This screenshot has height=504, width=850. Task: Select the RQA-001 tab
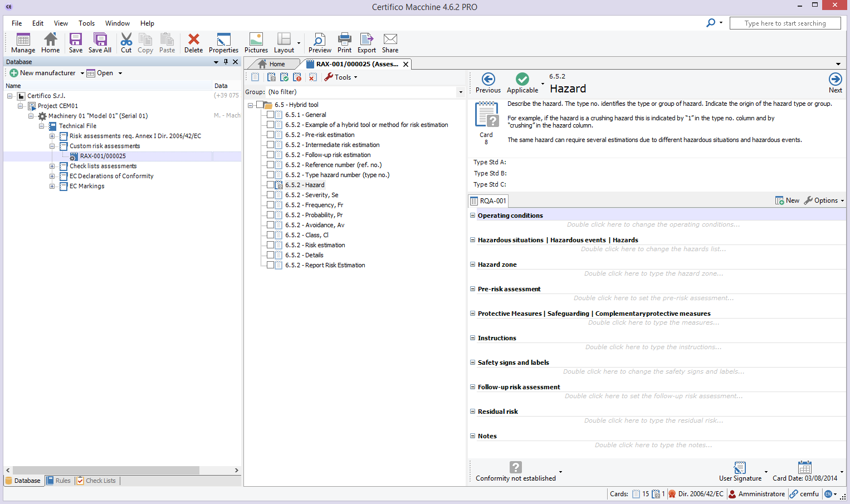coord(488,201)
